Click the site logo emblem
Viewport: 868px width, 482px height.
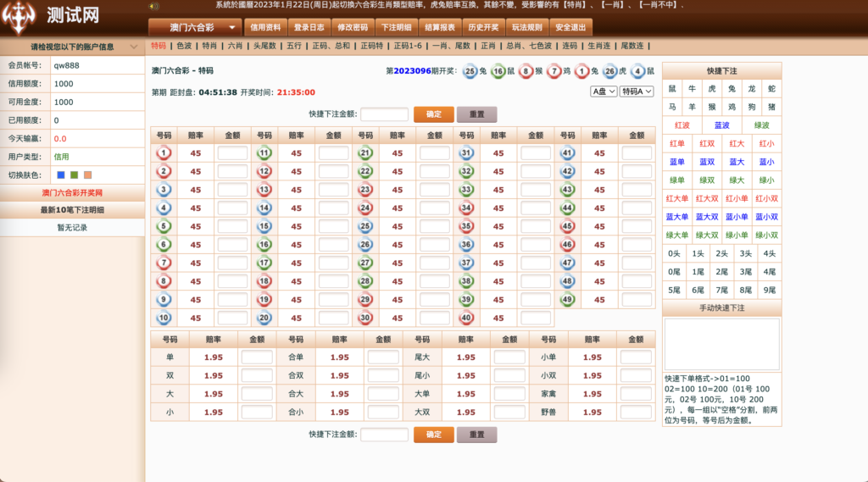(19, 16)
